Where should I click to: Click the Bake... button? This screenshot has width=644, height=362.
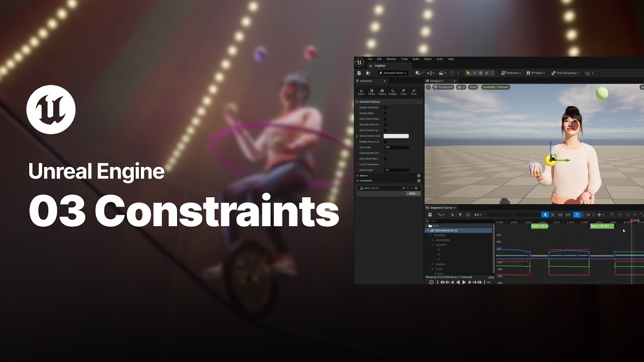[413, 194]
